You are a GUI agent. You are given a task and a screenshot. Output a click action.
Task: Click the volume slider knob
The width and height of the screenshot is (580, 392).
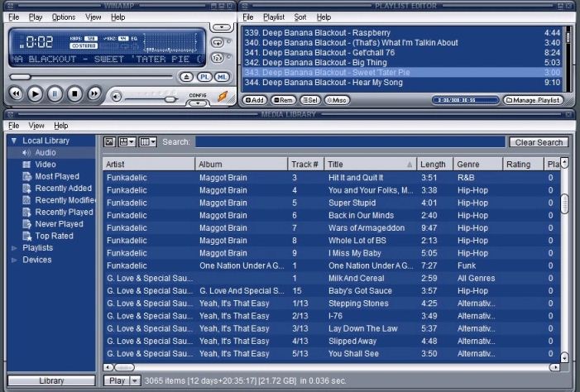170,99
